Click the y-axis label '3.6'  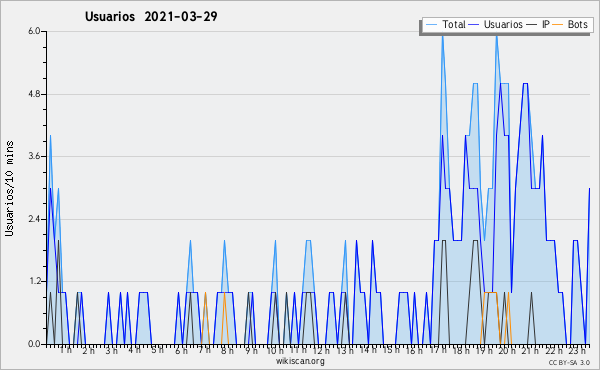(x=34, y=156)
